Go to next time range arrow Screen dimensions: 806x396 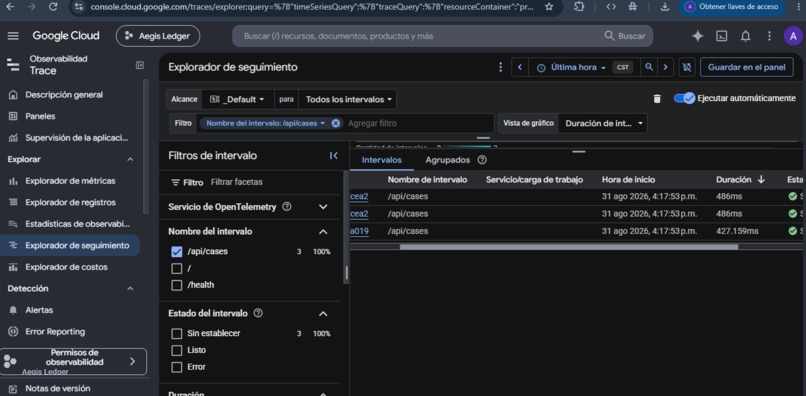(x=666, y=67)
